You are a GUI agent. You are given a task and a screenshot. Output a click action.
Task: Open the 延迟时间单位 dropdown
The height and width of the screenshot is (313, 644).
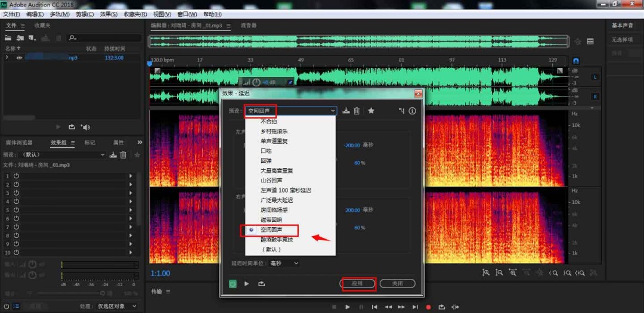[284, 263]
